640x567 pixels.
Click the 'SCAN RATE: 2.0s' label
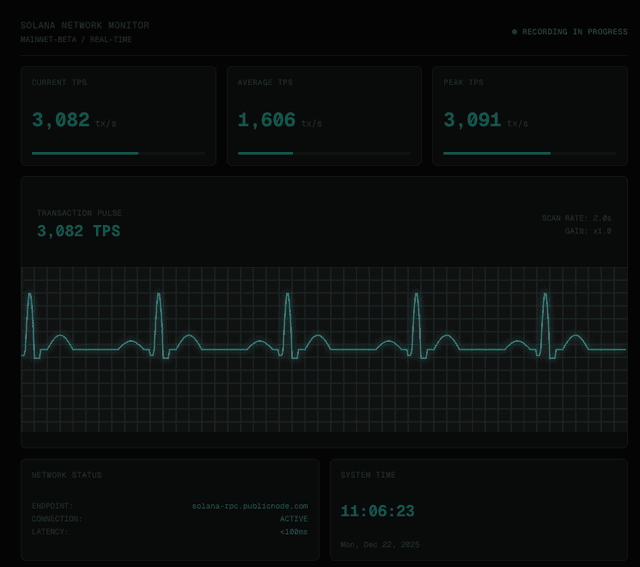point(576,218)
